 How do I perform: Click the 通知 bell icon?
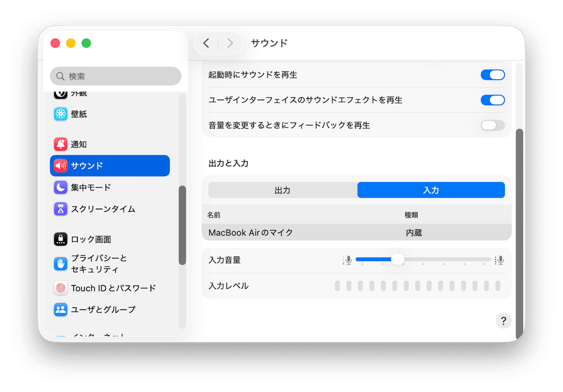[61, 144]
